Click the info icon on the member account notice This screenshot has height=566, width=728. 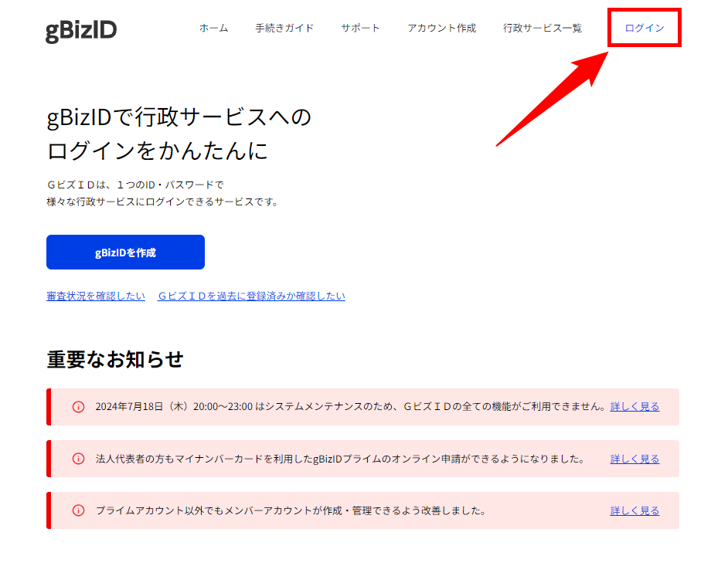pyautogui.click(x=78, y=510)
